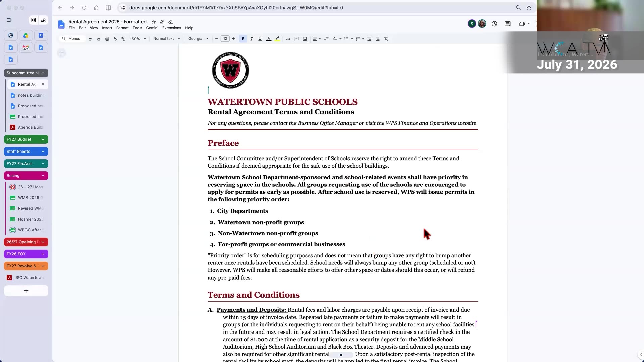
Task: Open Georgia font dropdown
Action: [198, 39]
